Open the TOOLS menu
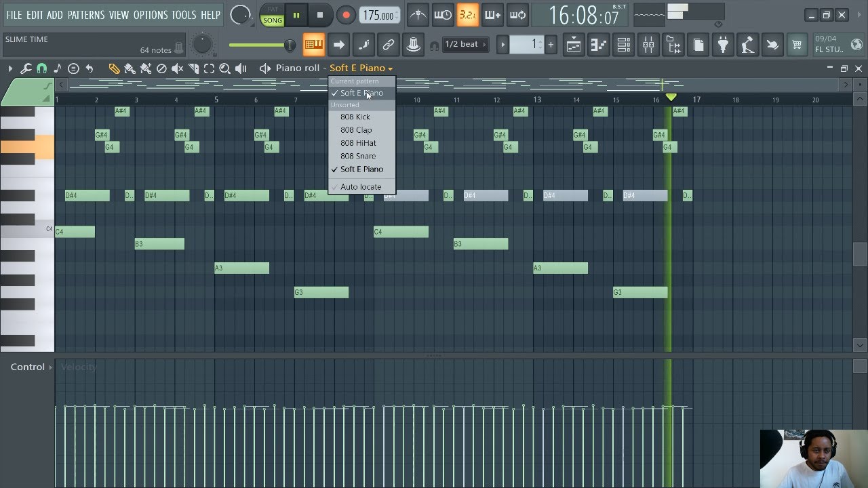 184,15
